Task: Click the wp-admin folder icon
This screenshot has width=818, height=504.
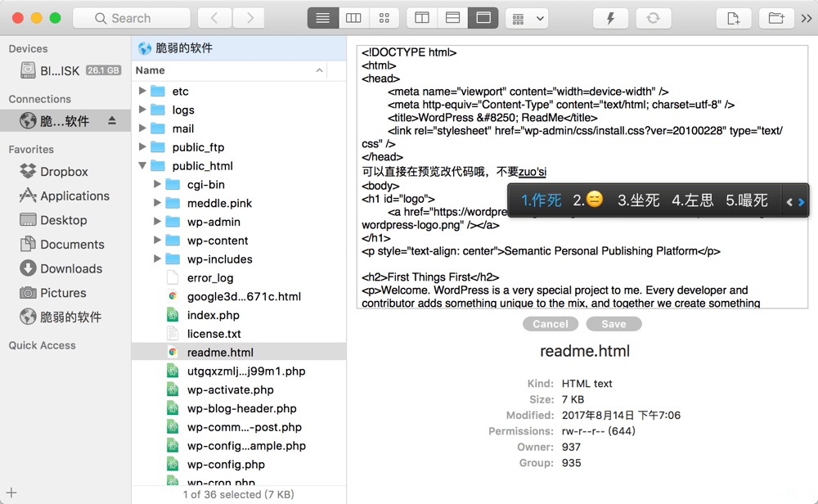Action: (x=173, y=222)
